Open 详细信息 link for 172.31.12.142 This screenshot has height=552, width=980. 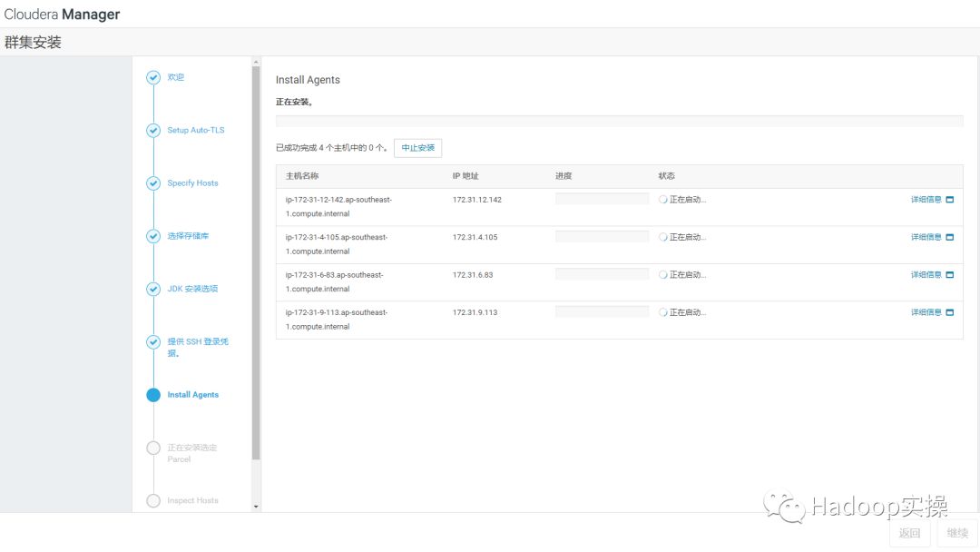926,200
